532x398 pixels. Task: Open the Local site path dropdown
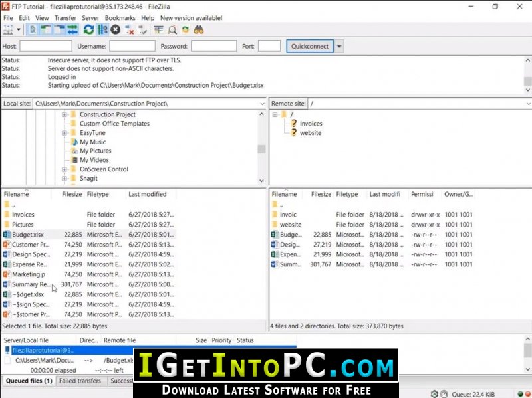[x=262, y=104]
